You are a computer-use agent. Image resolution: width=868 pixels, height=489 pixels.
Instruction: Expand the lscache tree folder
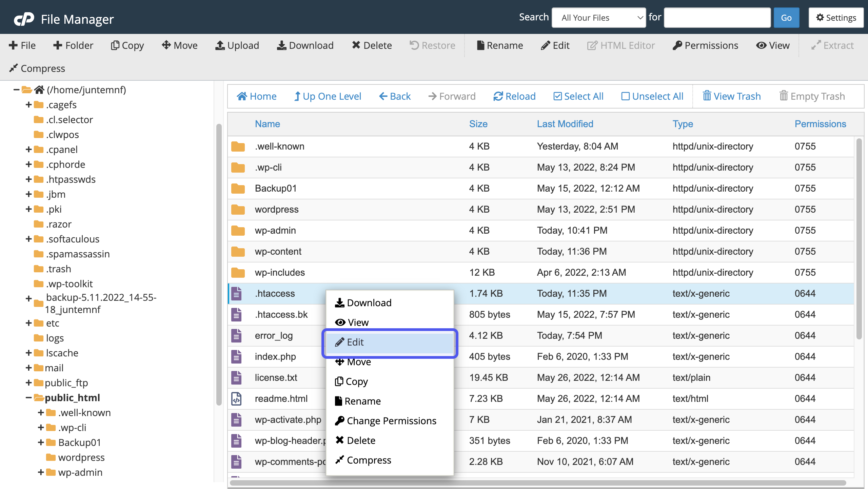point(29,353)
